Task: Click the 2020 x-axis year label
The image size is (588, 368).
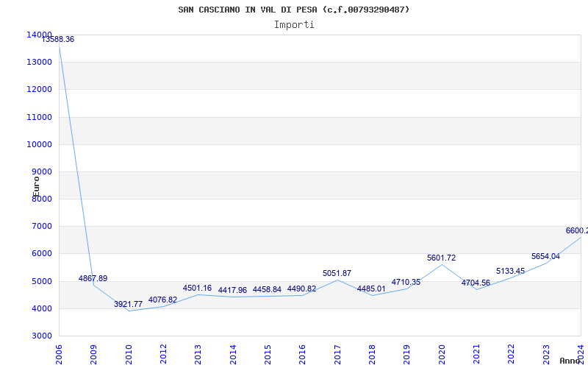Action: click(x=442, y=355)
